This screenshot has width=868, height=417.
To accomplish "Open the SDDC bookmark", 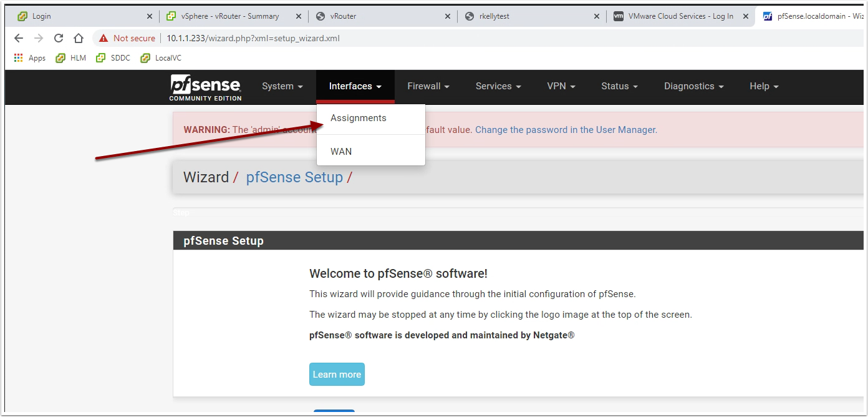I will [113, 58].
